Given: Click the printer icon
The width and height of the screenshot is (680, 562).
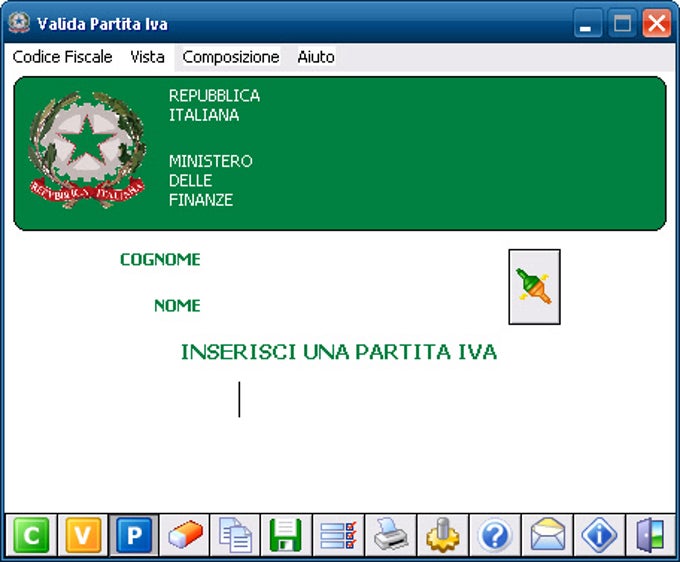Looking at the screenshot, I should [x=391, y=535].
